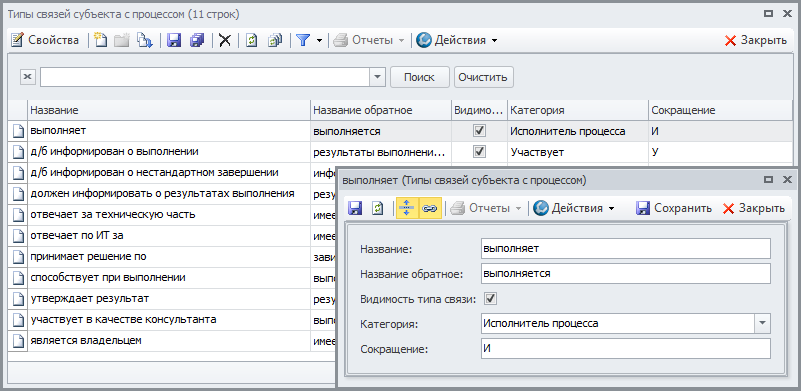Select the row д/б информирован о нестандартном завершении

tap(169, 173)
